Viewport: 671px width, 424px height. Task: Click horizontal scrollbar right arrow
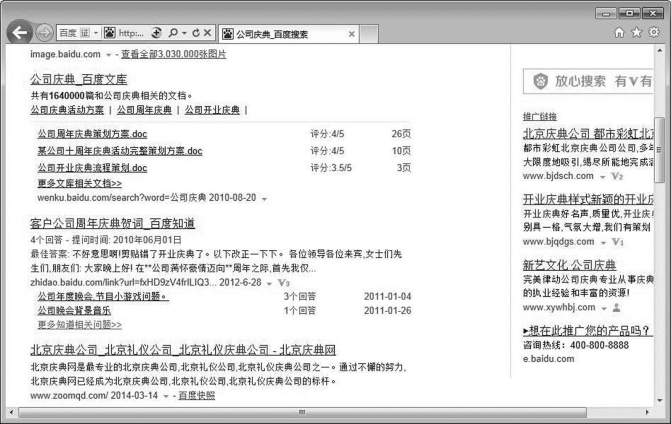647,412
